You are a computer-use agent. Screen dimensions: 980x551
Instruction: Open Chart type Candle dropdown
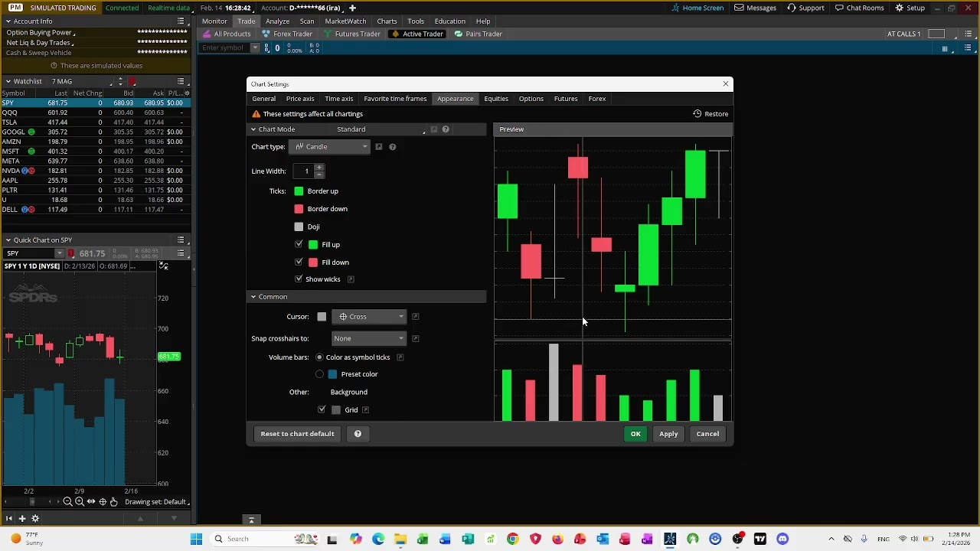point(329,147)
